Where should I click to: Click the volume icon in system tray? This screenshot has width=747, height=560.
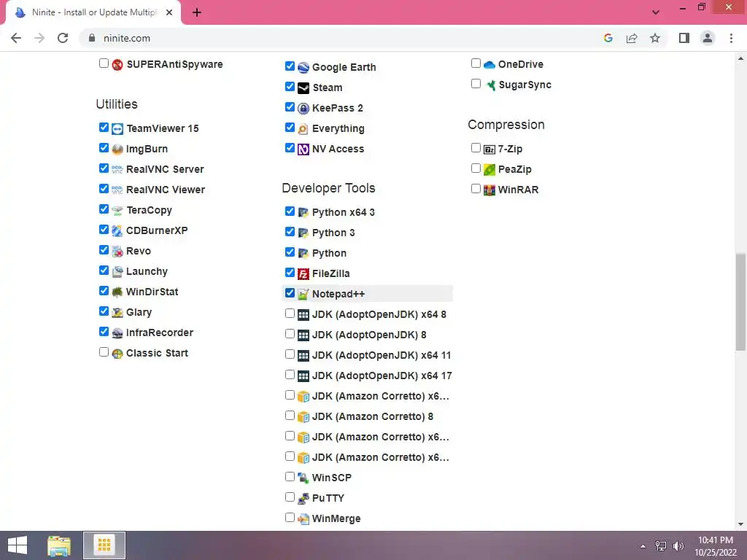pos(678,546)
